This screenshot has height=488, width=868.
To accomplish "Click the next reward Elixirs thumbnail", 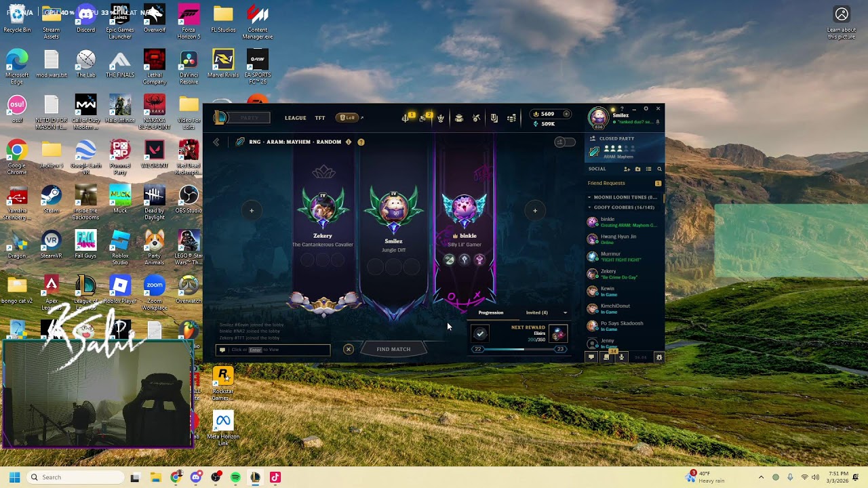I will point(557,333).
